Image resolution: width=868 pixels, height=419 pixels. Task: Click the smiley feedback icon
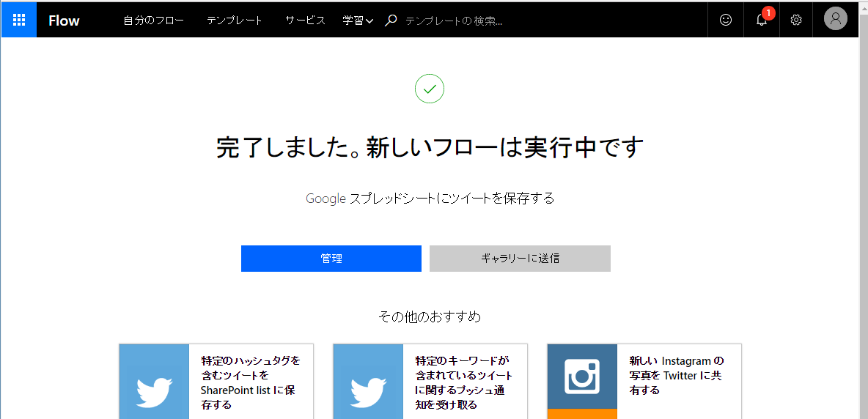725,20
